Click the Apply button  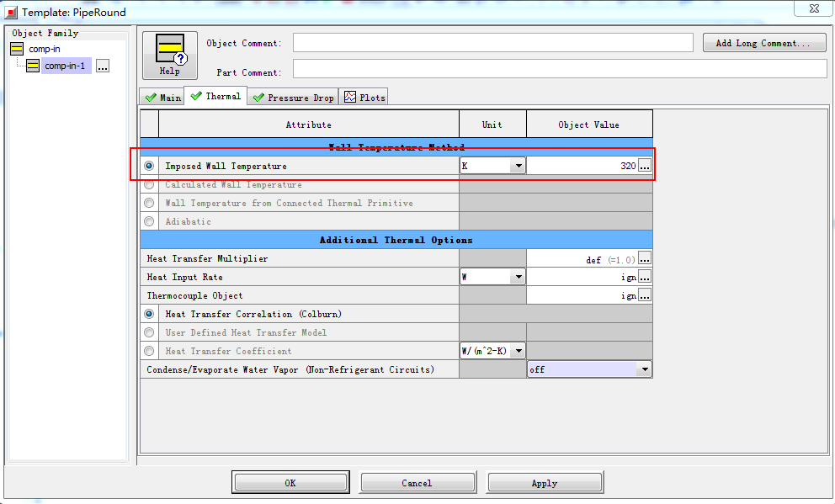point(544,483)
